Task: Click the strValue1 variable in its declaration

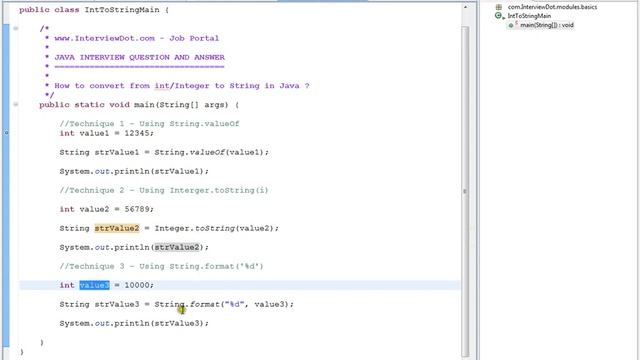Action: tap(117, 152)
